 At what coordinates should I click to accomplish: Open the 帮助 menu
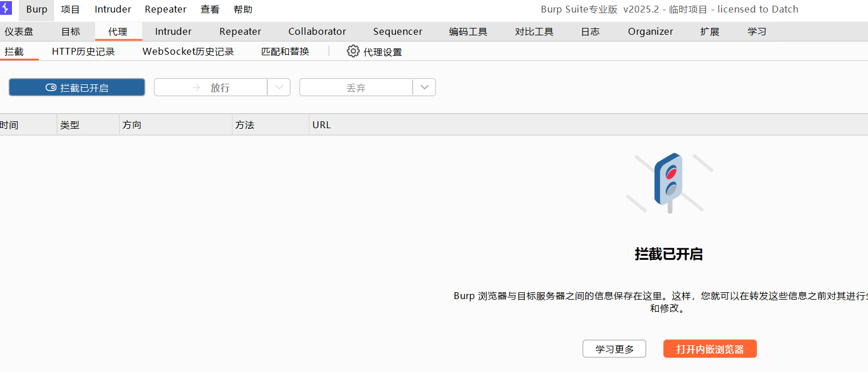coord(243,10)
